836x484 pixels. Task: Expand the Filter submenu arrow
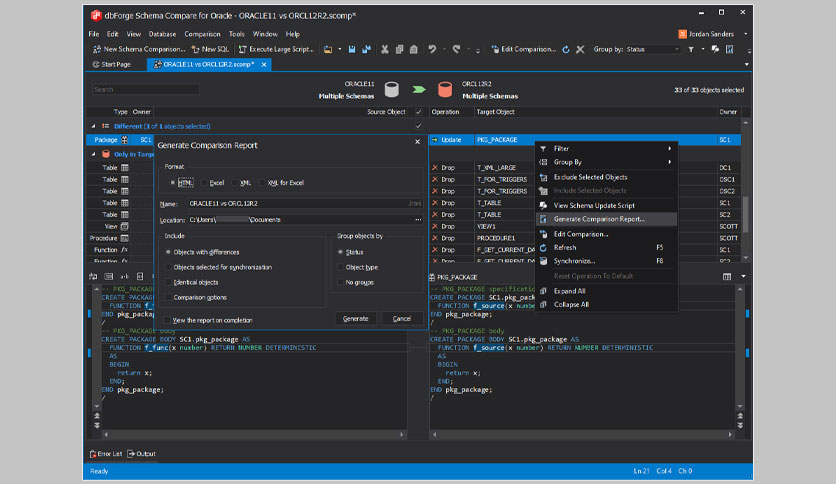pos(670,148)
